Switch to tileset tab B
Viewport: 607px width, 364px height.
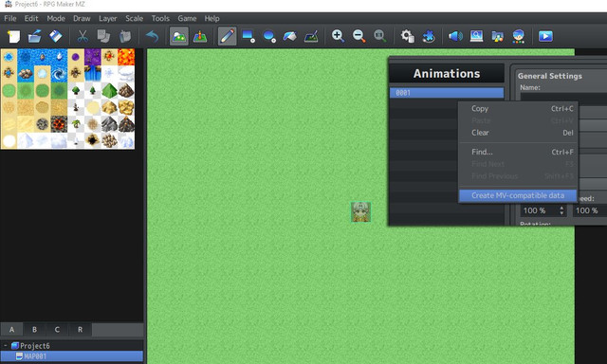click(x=34, y=330)
